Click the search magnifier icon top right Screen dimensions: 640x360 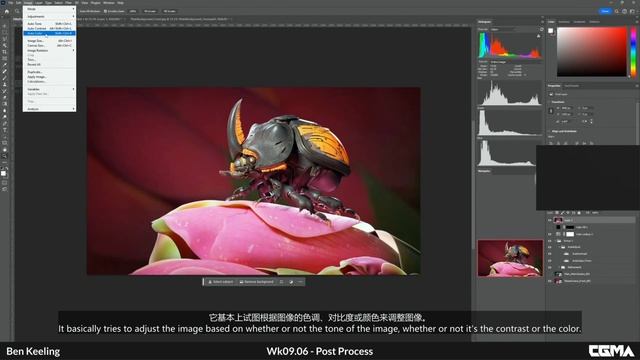(x=616, y=11)
